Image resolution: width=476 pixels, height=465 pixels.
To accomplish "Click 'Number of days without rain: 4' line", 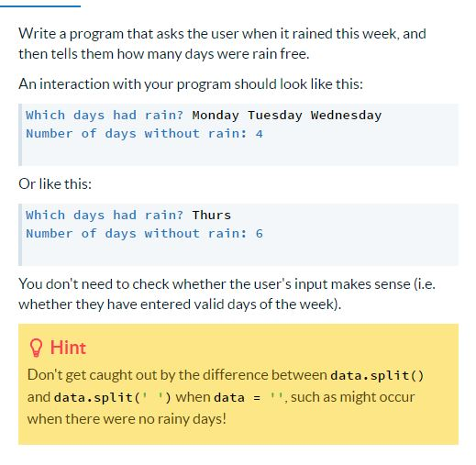I will pos(144,134).
